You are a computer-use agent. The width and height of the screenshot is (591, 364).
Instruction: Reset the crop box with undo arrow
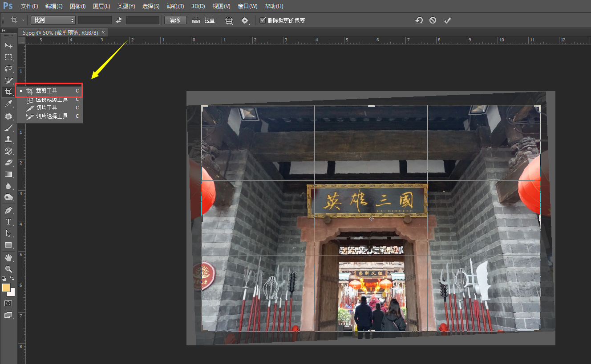point(419,20)
